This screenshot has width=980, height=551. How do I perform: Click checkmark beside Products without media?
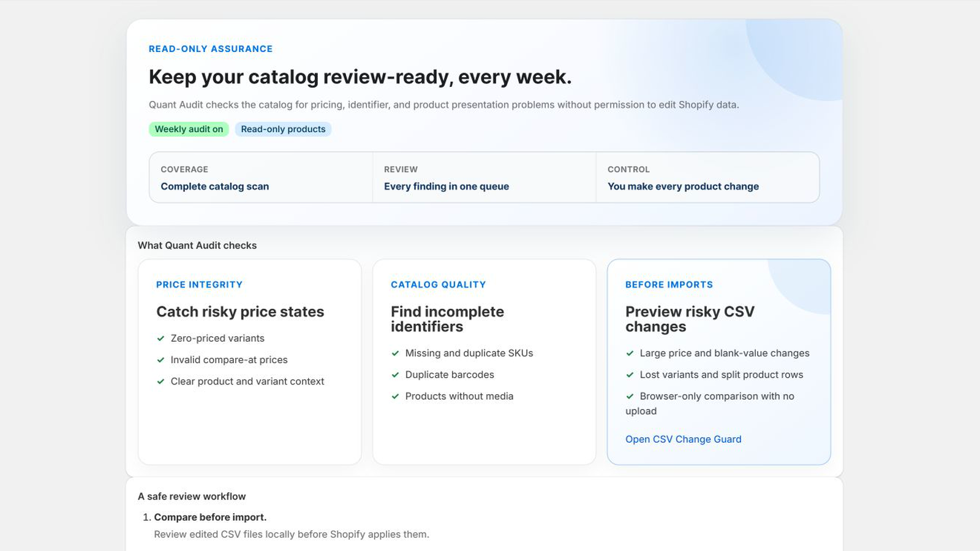395,396
